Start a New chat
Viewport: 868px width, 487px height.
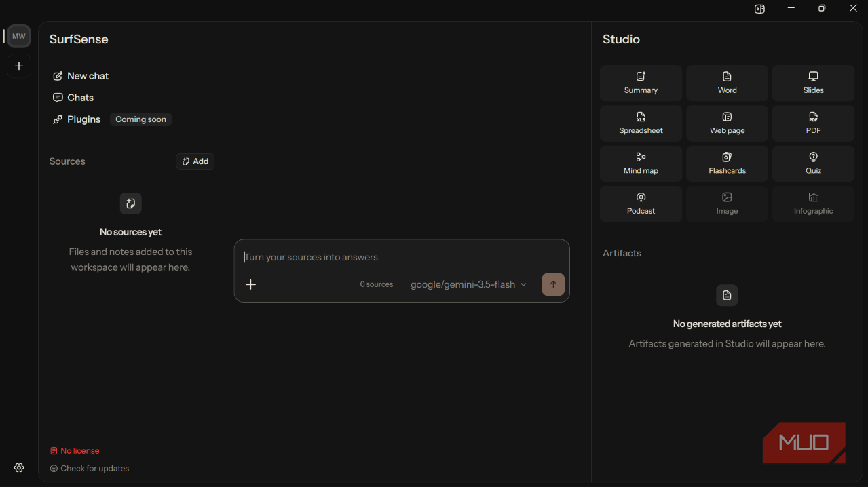pos(81,76)
